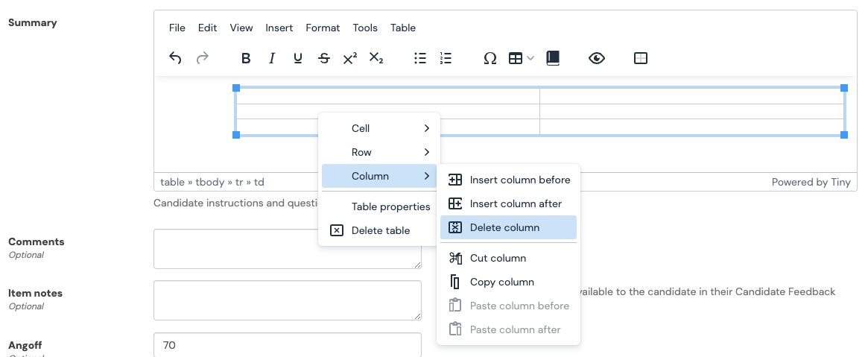The width and height of the screenshot is (868, 357).
Task: Click the Angoff field showing 70
Action: [288, 345]
